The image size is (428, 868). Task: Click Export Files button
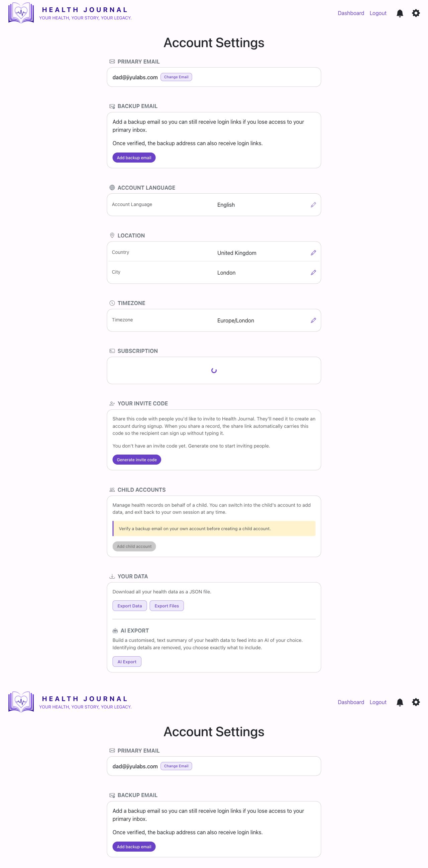(167, 606)
